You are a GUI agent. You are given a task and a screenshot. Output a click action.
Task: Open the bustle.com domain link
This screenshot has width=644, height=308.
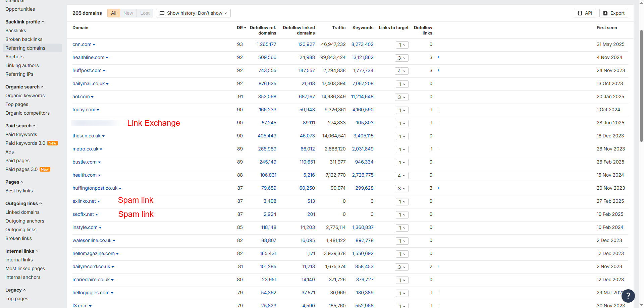[85, 162]
